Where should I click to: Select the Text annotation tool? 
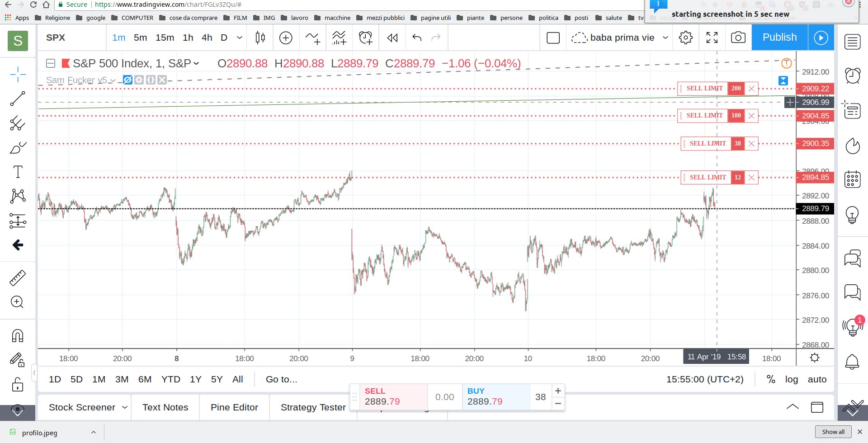pyautogui.click(x=18, y=172)
